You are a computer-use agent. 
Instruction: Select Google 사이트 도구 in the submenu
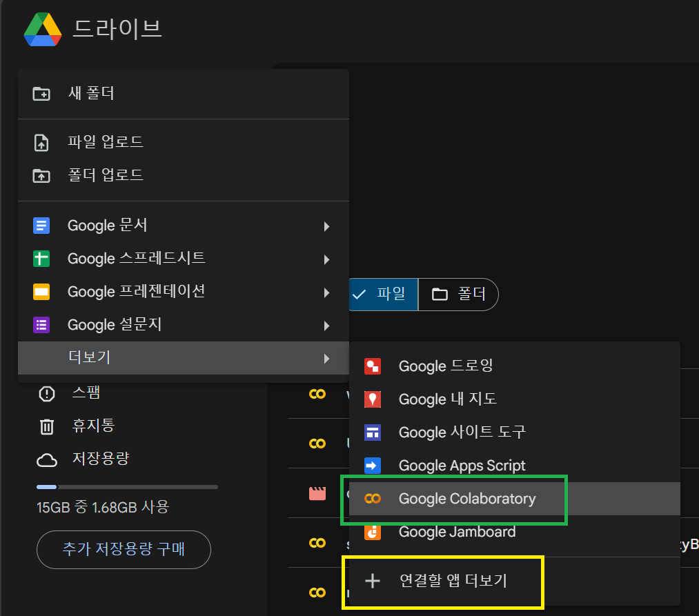click(x=515, y=433)
